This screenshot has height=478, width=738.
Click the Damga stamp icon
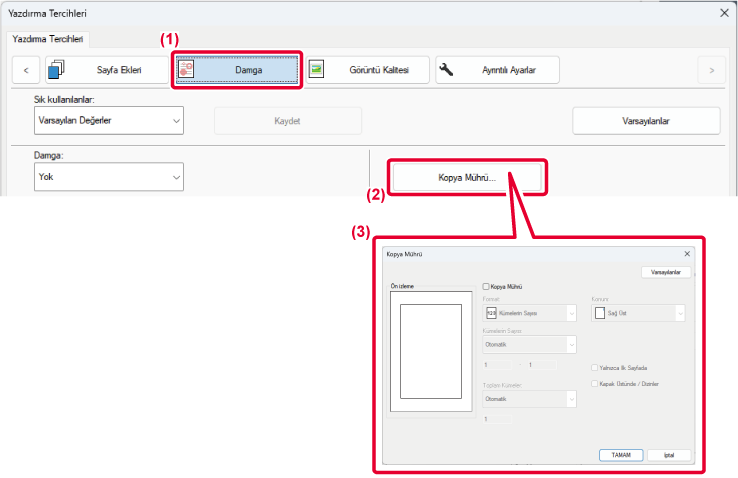click(186, 69)
